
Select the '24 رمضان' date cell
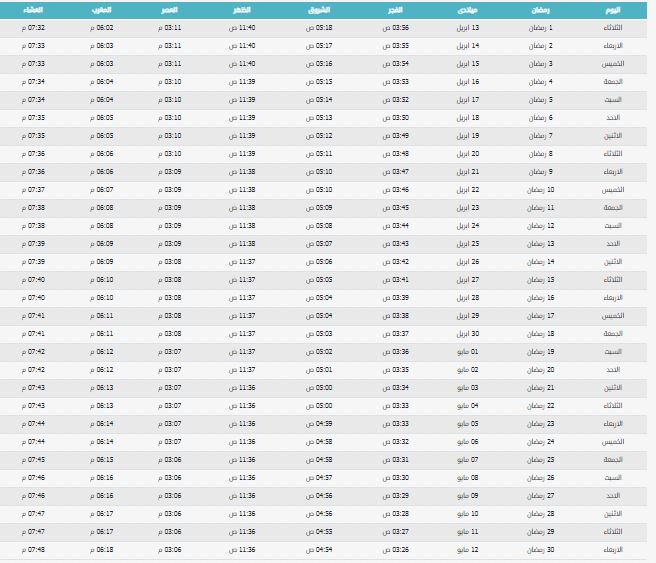click(541, 442)
